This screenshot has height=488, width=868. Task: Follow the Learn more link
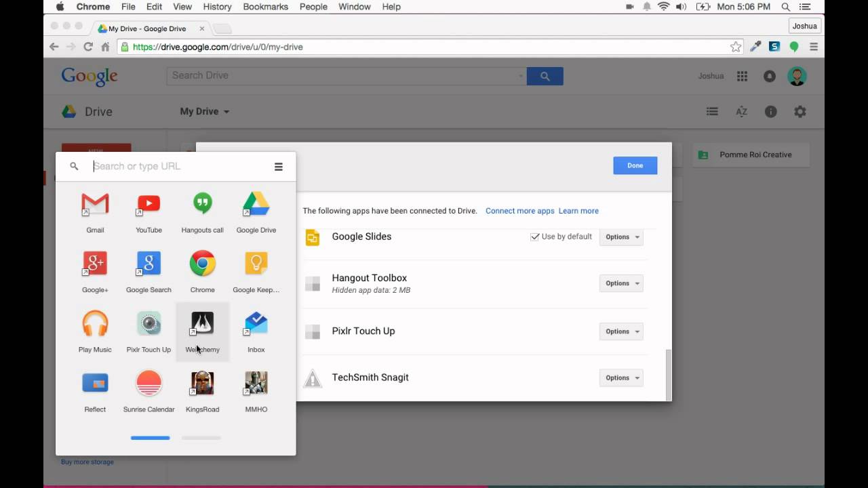(578, 211)
